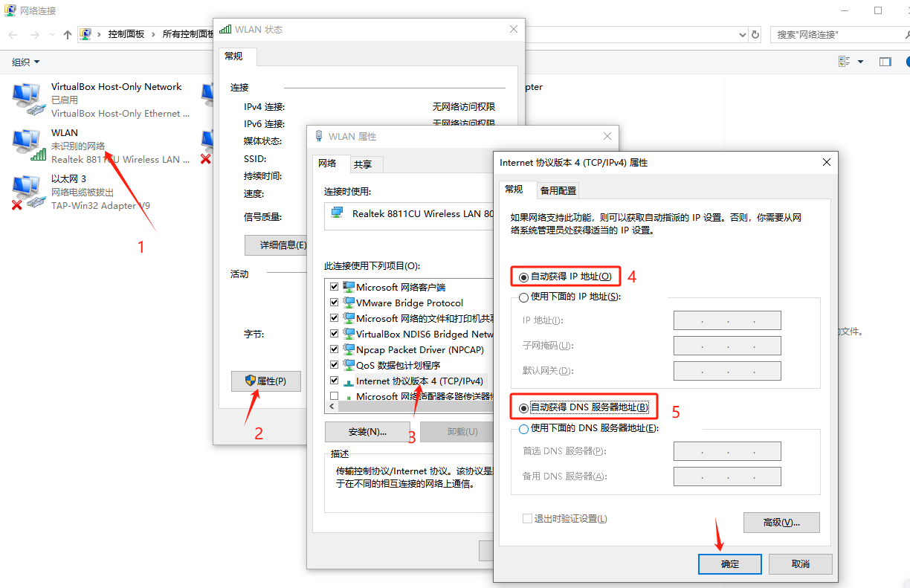Click the 首选 DNS 服务器 input field
The image size is (910, 588).
pyautogui.click(x=727, y=451)
